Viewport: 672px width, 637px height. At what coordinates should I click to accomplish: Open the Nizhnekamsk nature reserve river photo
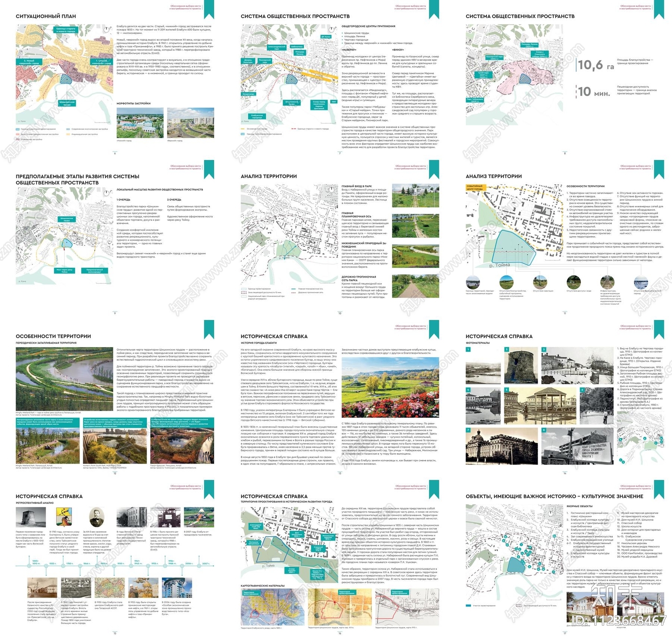point(415,256)
